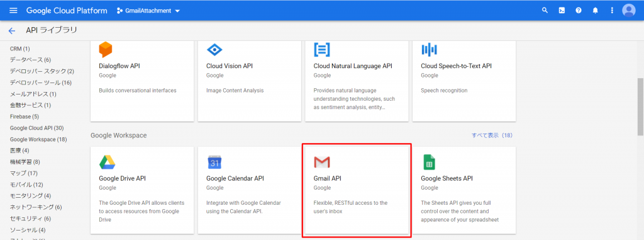
Task: Filter by マップ (17) category
Action: 24,173
